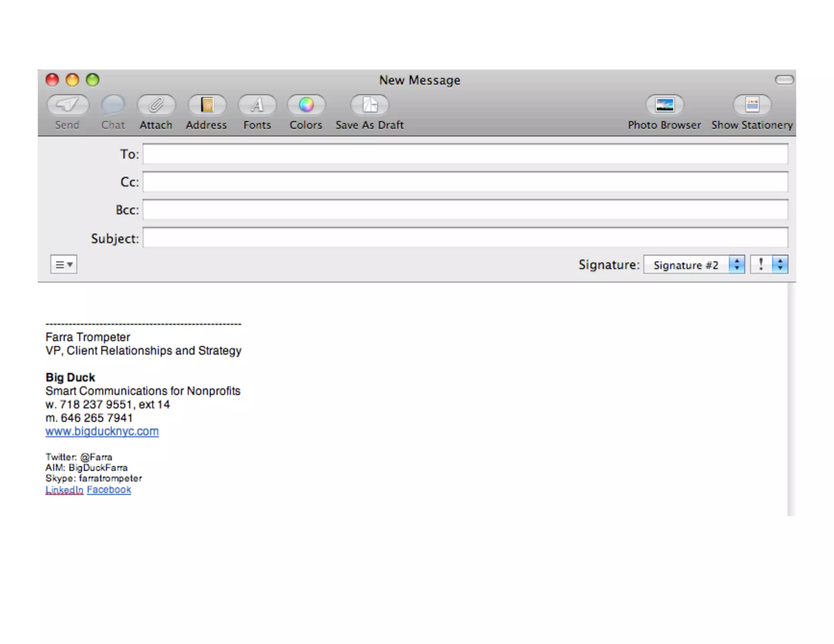Expand the Signature #2 dropdown
Image resolution: width=834 pixels, height=644 pixels.
pos(694,265)
